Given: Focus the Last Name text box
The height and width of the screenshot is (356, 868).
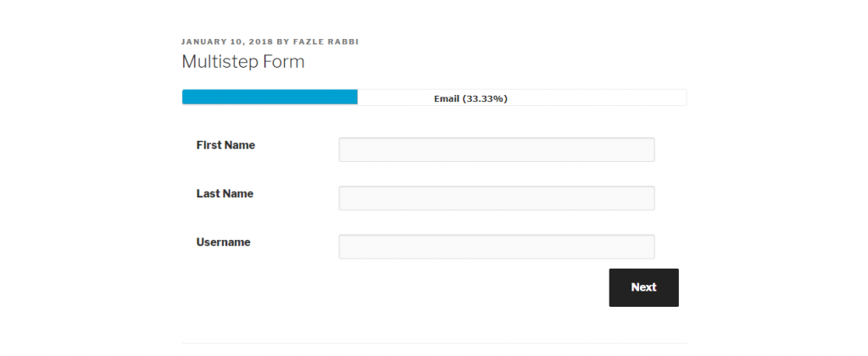Looking at the screenshot, I should 496,198.
